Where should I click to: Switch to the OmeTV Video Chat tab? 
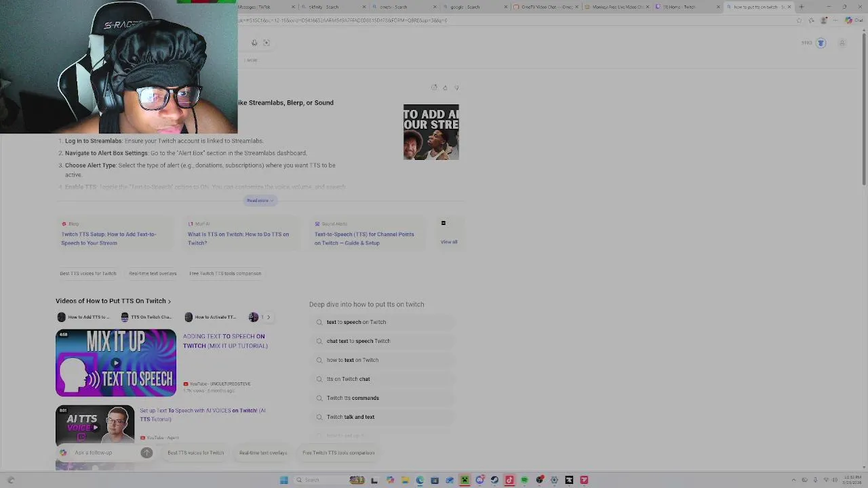click(x=545, y=7)
